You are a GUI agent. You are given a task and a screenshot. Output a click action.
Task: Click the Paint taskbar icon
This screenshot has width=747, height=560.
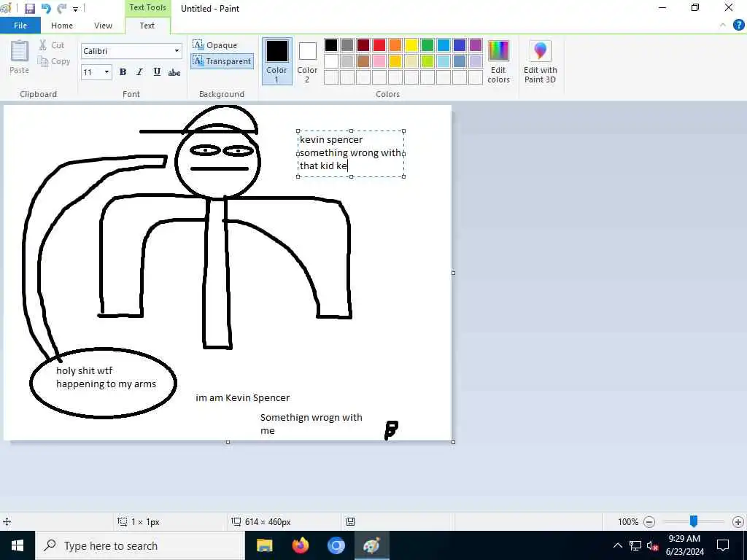point(371,545)
